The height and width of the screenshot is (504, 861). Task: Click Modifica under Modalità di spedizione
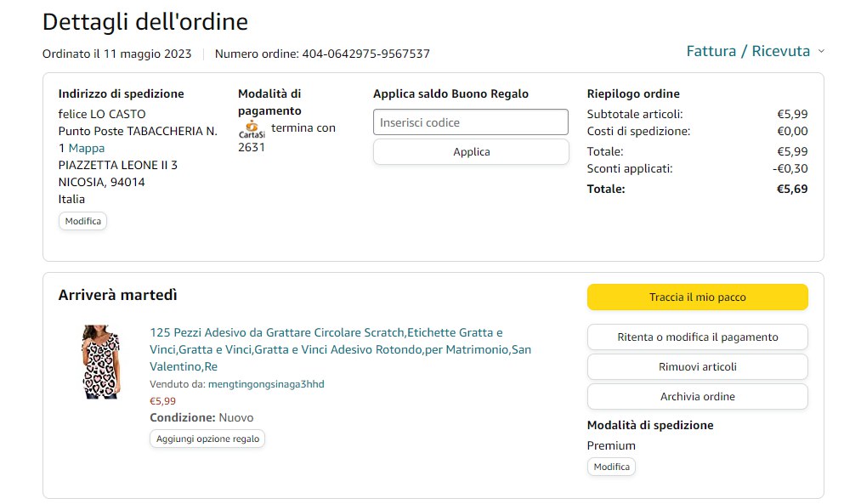click(x=611, y=467)
